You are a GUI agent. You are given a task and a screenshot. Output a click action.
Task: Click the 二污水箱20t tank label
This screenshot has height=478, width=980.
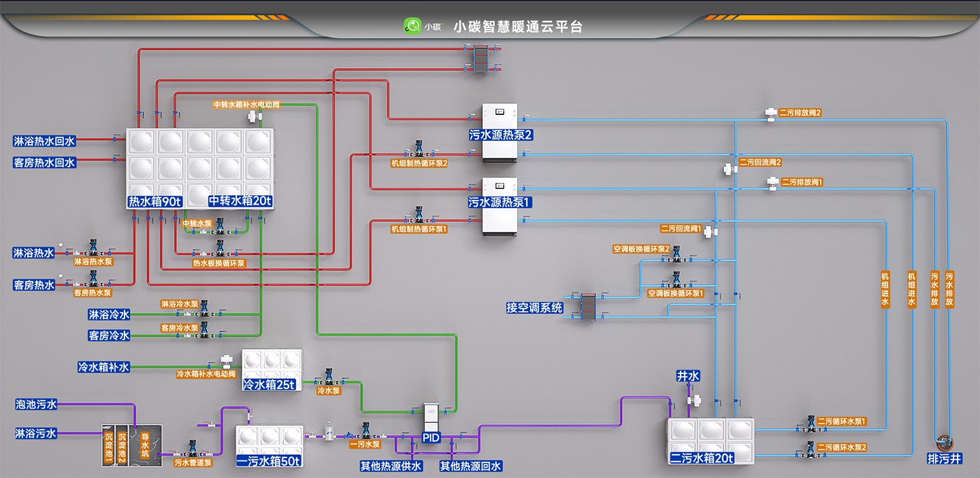point(702,458)
